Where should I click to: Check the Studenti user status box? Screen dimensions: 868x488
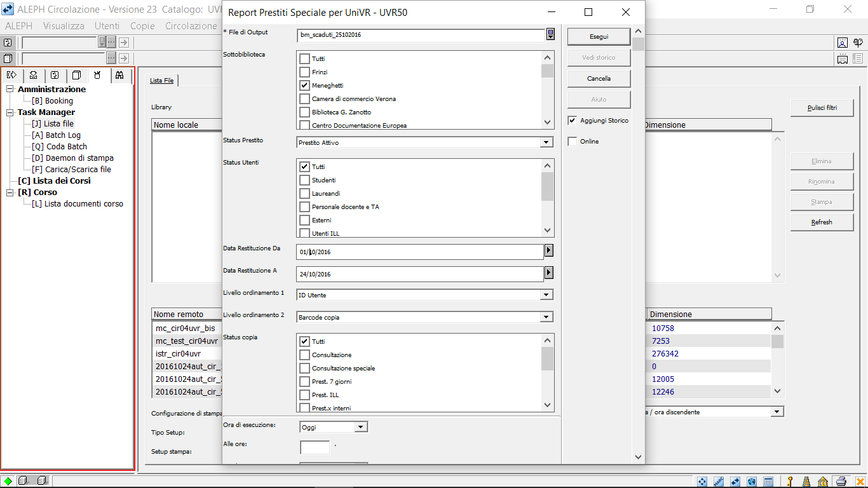pos(304,180)
